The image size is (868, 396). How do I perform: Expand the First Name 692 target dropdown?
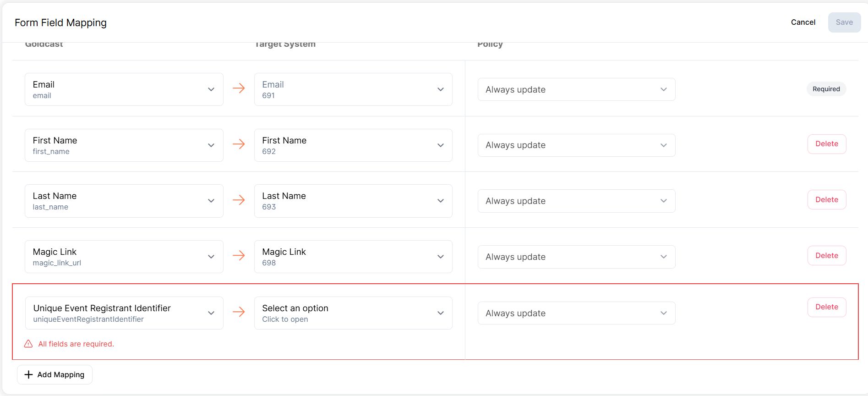click(353, 145)
